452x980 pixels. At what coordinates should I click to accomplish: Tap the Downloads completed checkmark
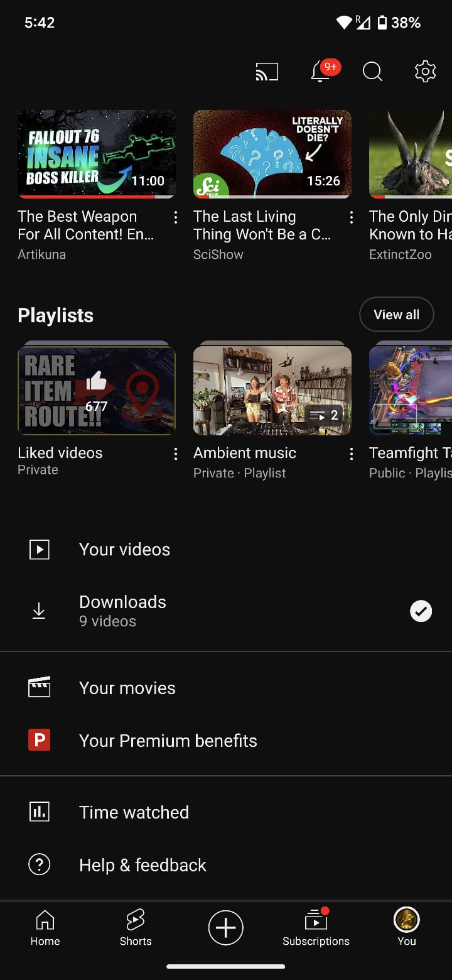pyautogui.click(x=421, y=611)
